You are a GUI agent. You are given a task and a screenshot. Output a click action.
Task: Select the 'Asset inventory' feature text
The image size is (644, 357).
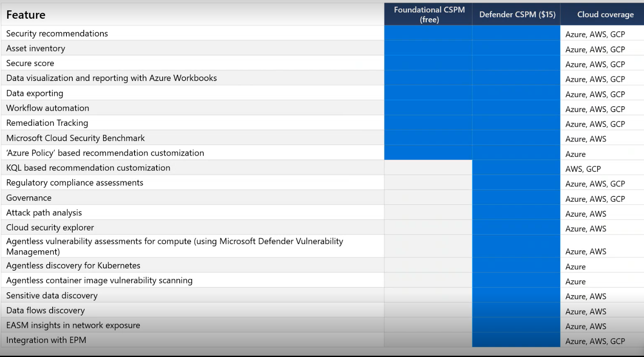(36, 49)
